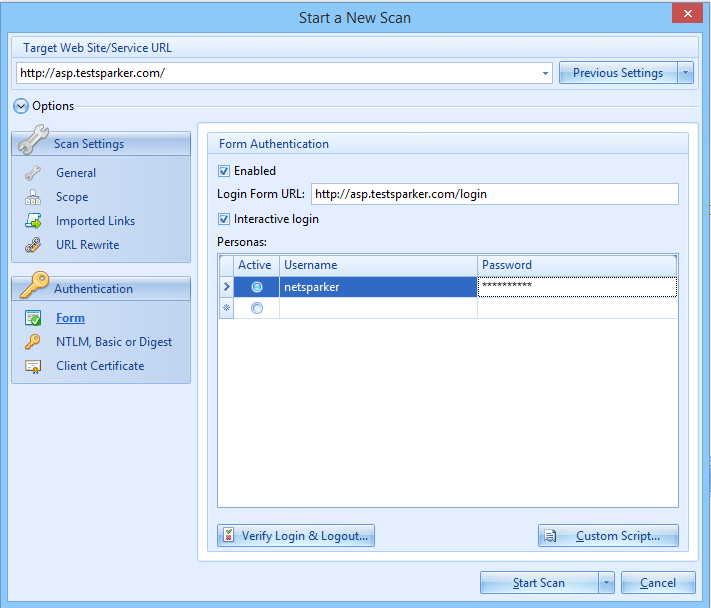Click the Scan Settings section header
711x608 pixels.
click(101, 144)
